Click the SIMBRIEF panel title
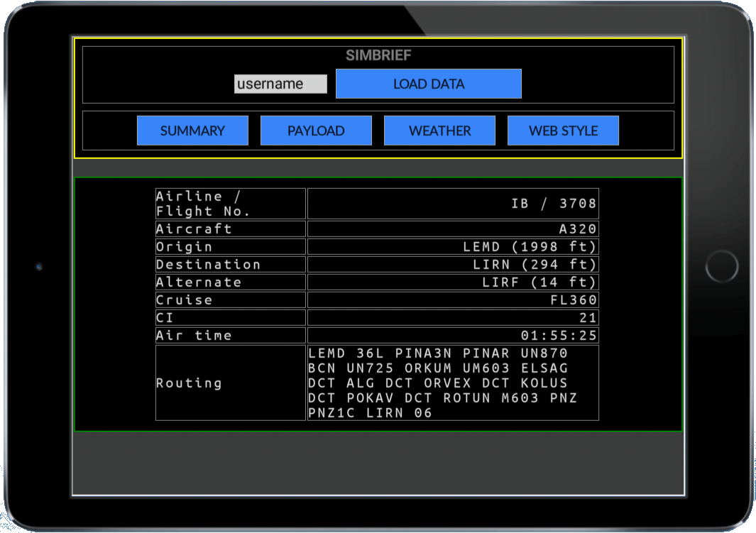The height and width of the screenshot is (533, 756). (x=378, y=55)
